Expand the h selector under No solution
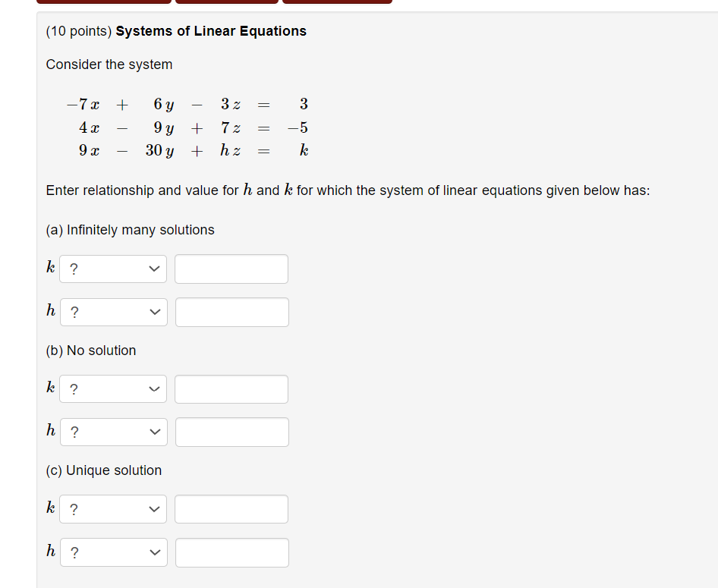718x588 pixels. [112, 432]
